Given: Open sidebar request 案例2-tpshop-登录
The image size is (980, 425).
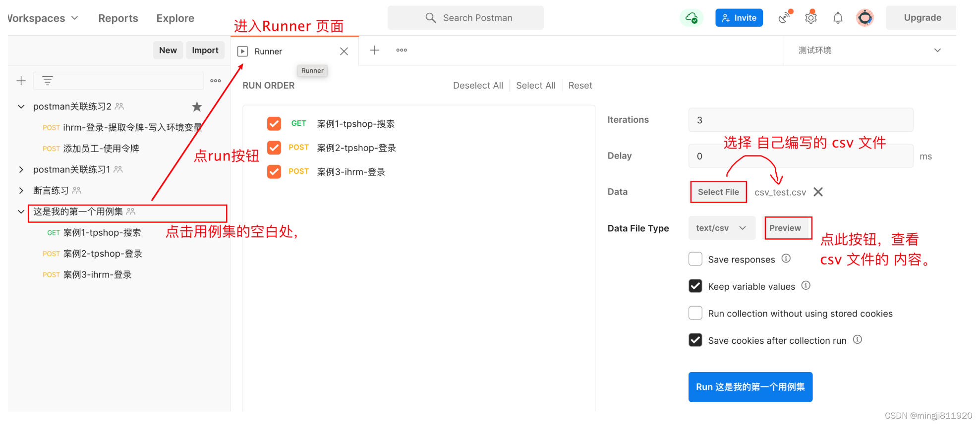Looking at the screenshot, I should tap(92, 254).
